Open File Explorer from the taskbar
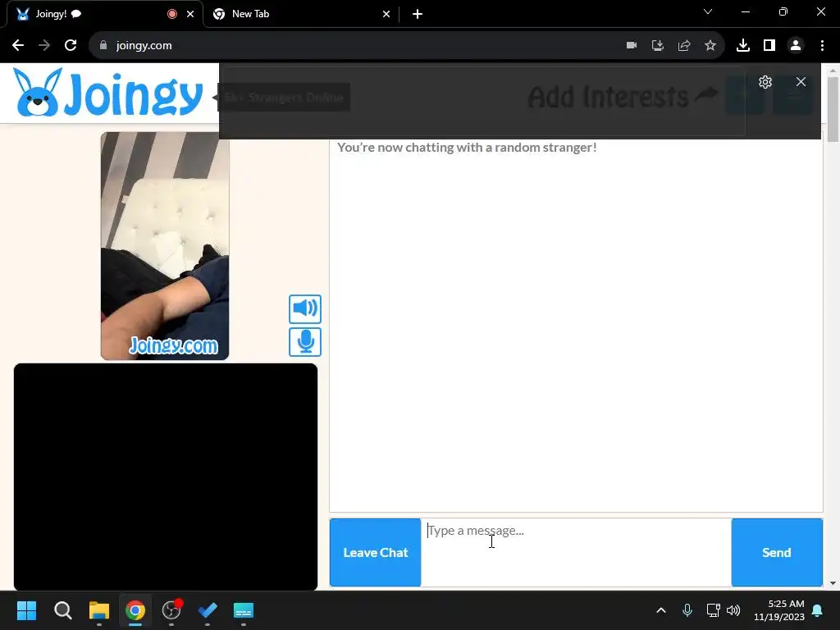 pyautogui.click(x=99, y=610)
